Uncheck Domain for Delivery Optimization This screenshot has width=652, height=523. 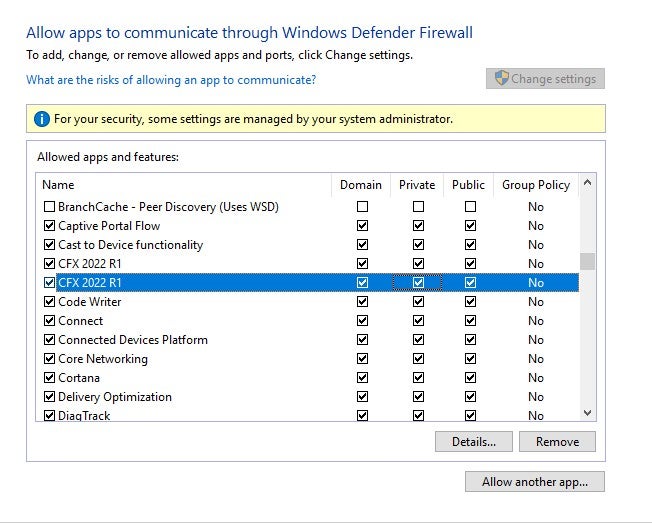[363, 397]
